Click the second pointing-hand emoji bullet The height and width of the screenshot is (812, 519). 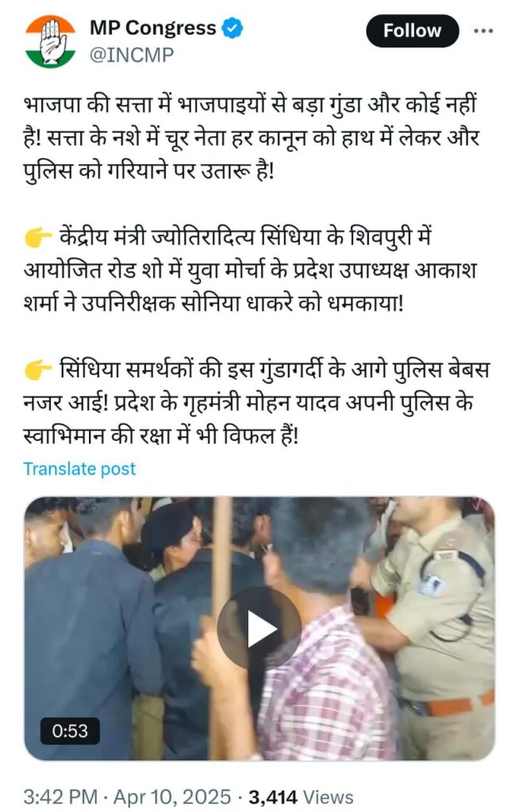tap(38, 370)
